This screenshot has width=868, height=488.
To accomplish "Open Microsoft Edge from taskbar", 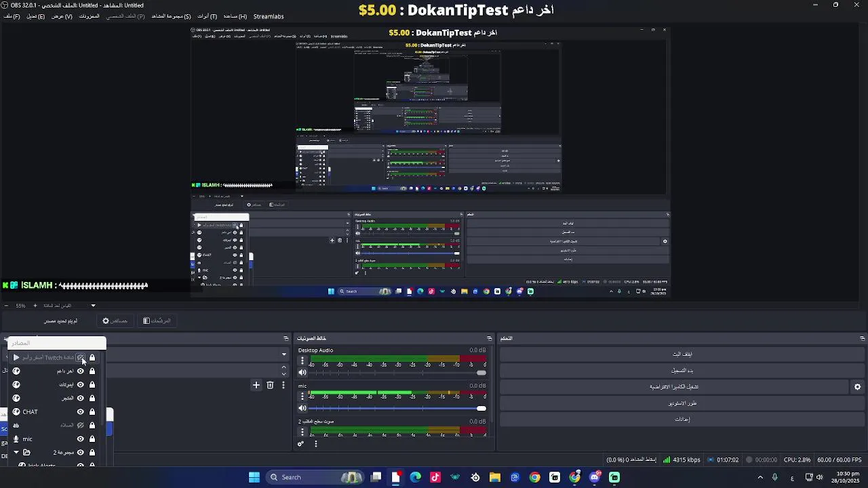I will point(416,477).
